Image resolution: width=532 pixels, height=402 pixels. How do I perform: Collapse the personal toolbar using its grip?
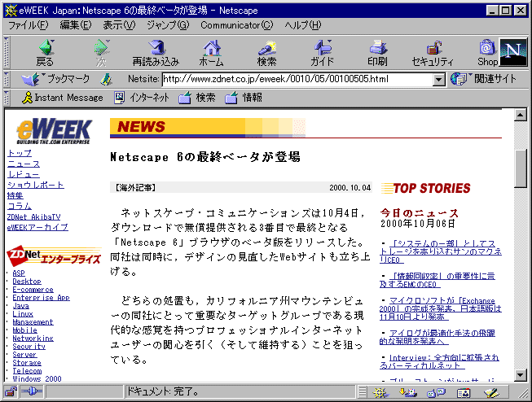6,98
